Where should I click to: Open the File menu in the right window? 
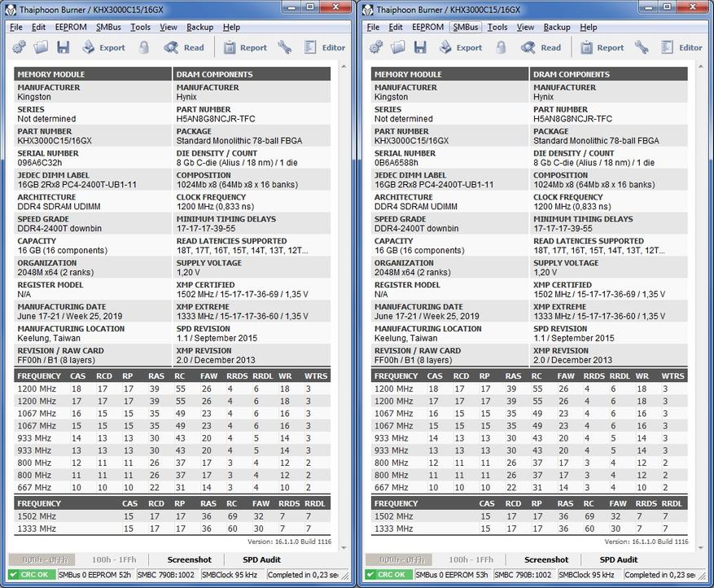tap(373, 28)
